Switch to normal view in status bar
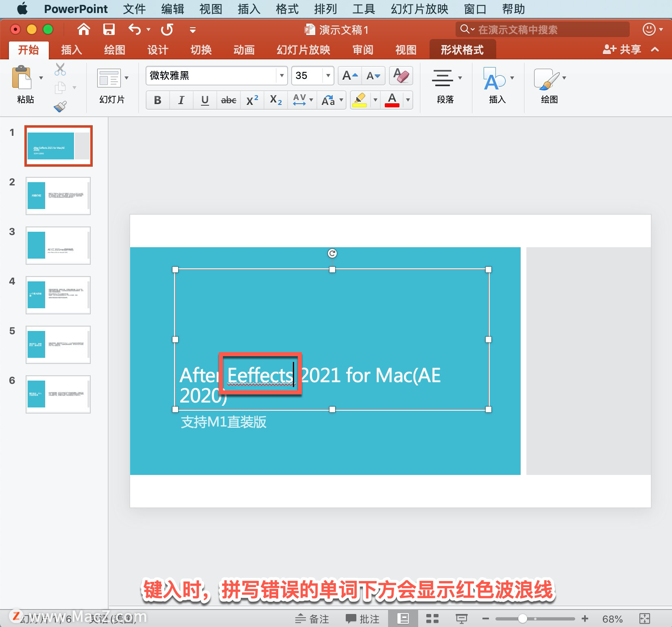Viewport: 672px width, 627px height. pyautogui.click(x=403, y=619)
